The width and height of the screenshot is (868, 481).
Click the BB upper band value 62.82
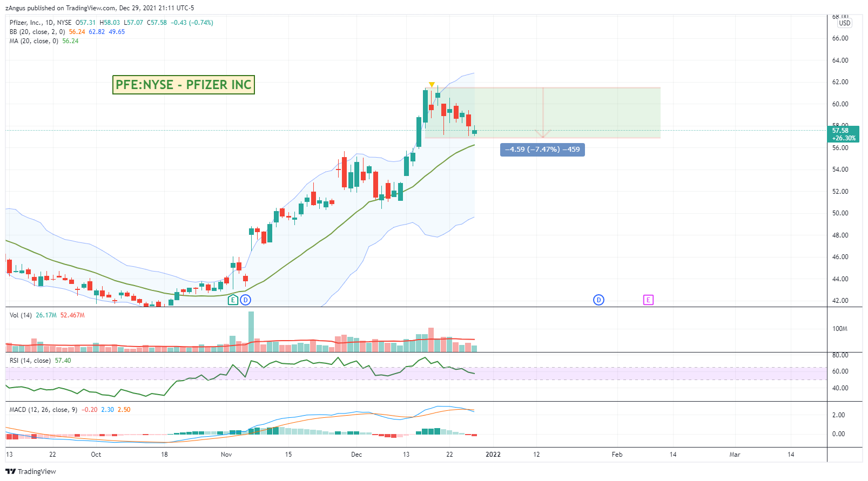pyautogui.click(x=97, y=32)
